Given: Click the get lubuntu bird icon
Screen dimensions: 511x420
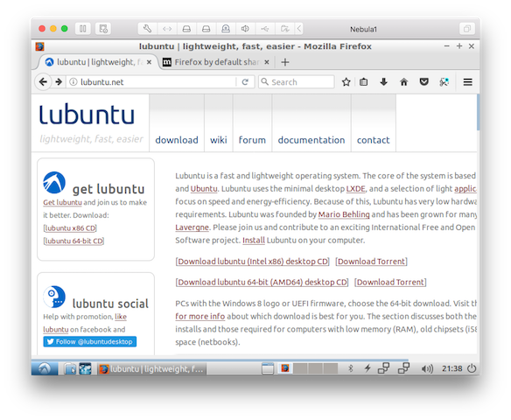Looking at the screenshot, I should [54, 183].
